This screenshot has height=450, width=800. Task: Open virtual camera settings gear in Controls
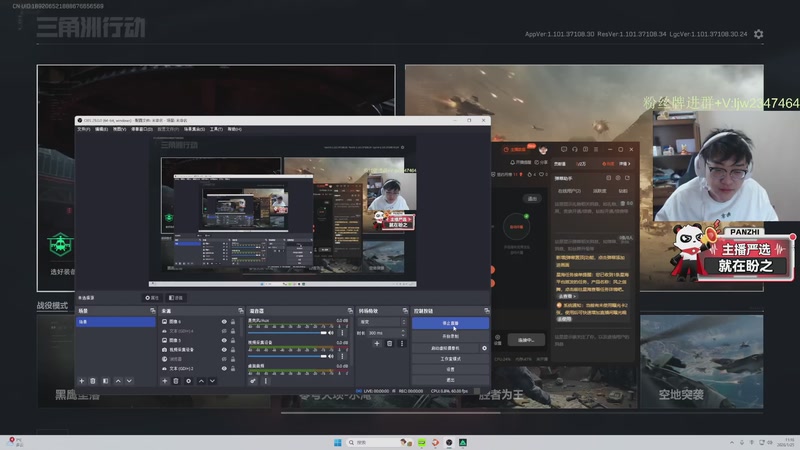pyautogui.click(x=484, y=348)
